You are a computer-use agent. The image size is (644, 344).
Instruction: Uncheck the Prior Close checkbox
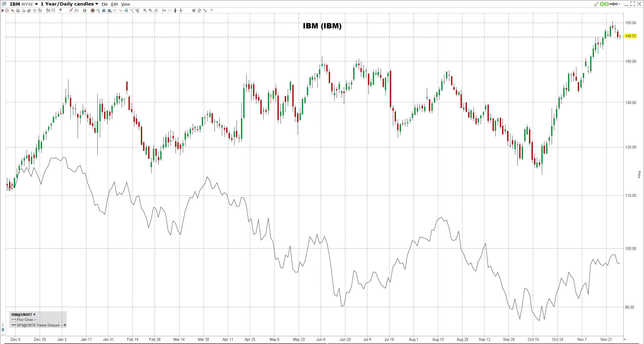click(35, 320)
